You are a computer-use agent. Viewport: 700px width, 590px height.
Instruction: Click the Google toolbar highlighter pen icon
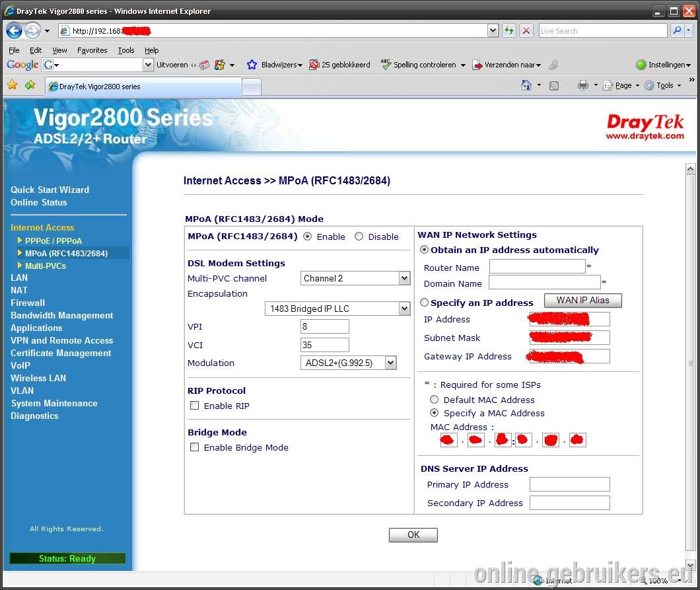tap(553, 65)
